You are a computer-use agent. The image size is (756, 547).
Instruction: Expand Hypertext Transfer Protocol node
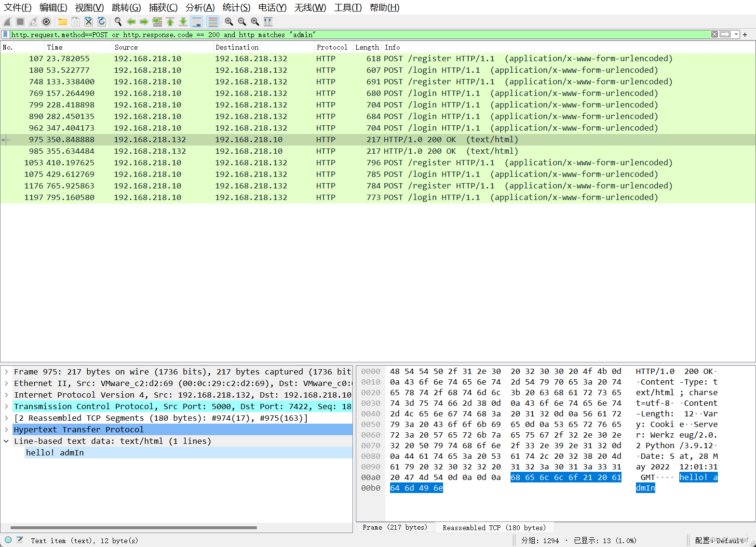click(6, 429)
